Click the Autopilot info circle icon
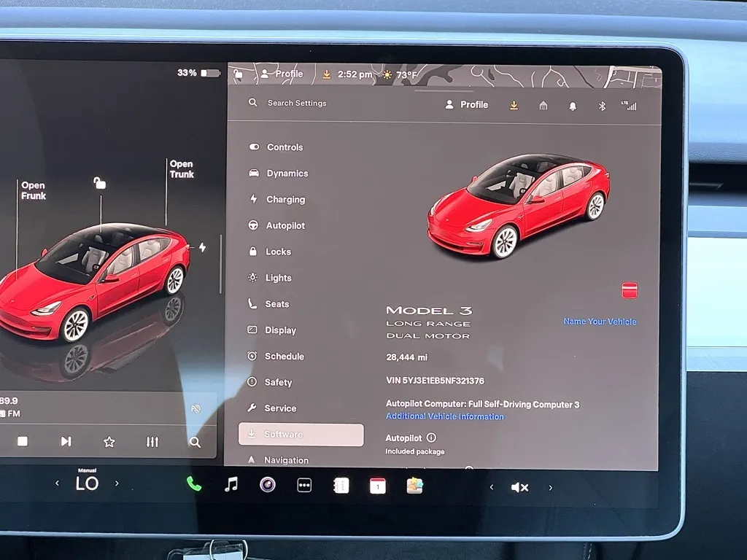This screenshot has height=560, width=747. pos(431,438)
